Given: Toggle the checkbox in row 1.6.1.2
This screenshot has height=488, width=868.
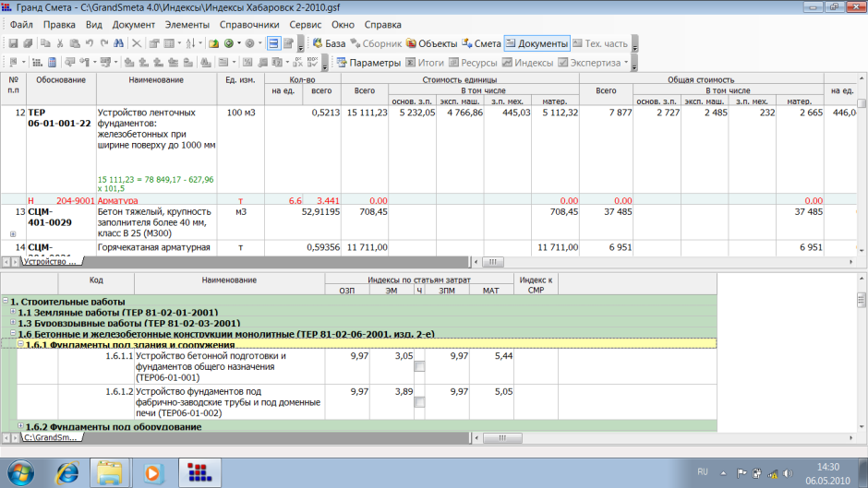Looking at the screenshot, I should click(419, 402).
